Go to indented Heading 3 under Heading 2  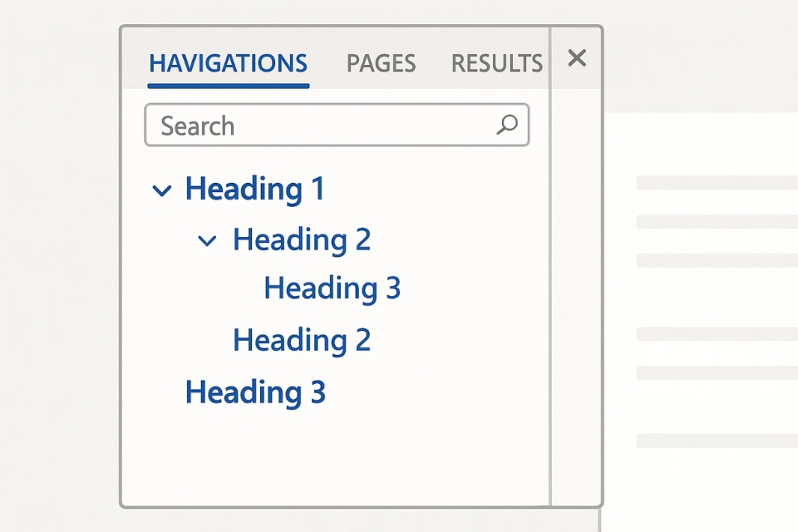pos(332,288)
